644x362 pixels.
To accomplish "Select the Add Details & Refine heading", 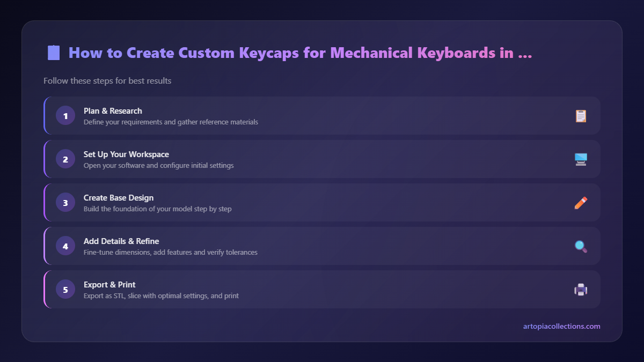I will pos(121,241).
